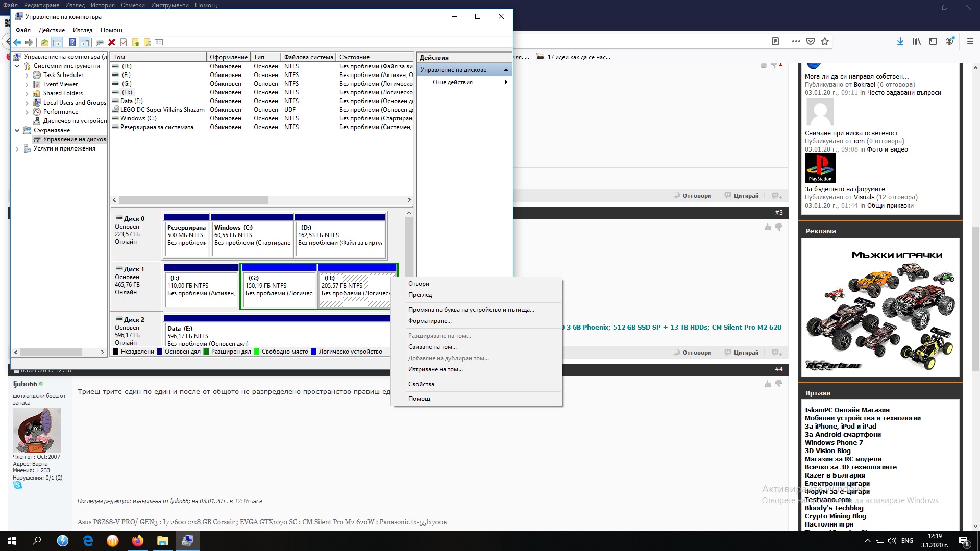The height and width of the screenshot is (551, 980).
Task: Click the folder with magnifier search icon
Action: click(148, 42)
